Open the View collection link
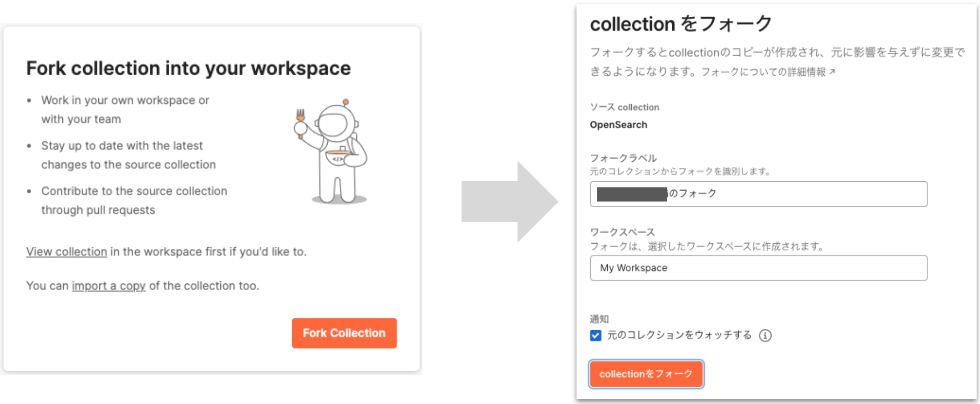The width and height of the screenshot is (980, 404). coord(66,251)
